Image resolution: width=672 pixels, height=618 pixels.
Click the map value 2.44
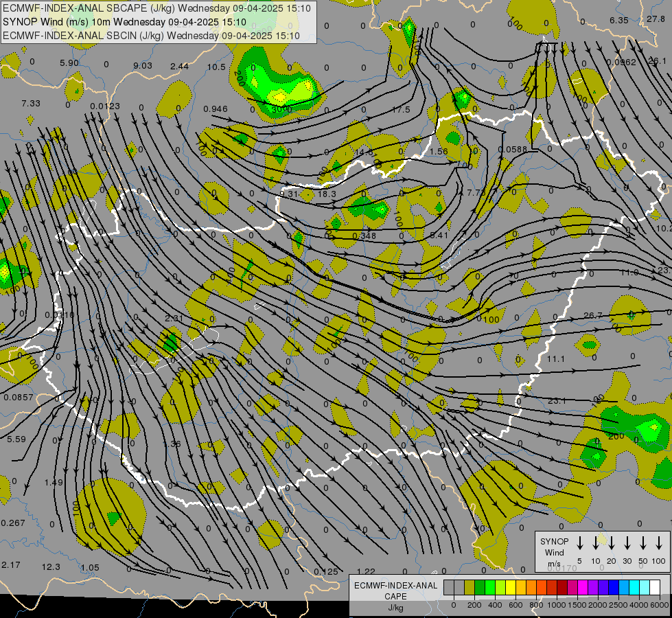pos(179,66)
